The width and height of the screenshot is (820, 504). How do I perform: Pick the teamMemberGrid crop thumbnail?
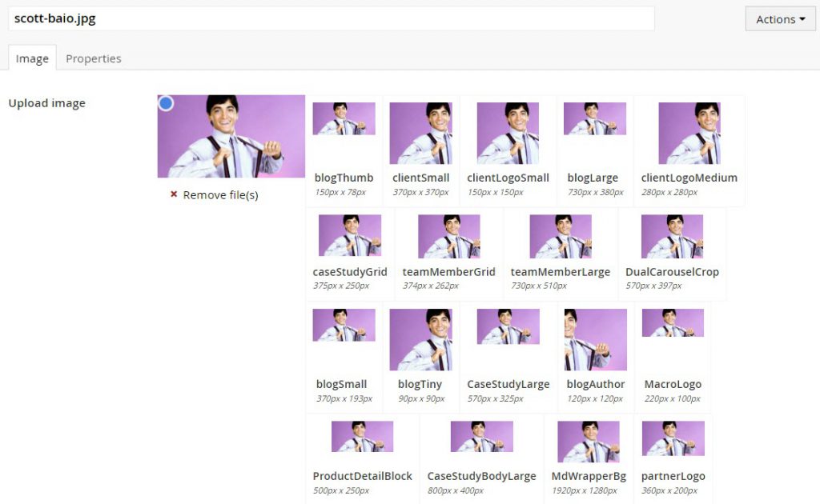pyautogui.click(x=448, y=236)
